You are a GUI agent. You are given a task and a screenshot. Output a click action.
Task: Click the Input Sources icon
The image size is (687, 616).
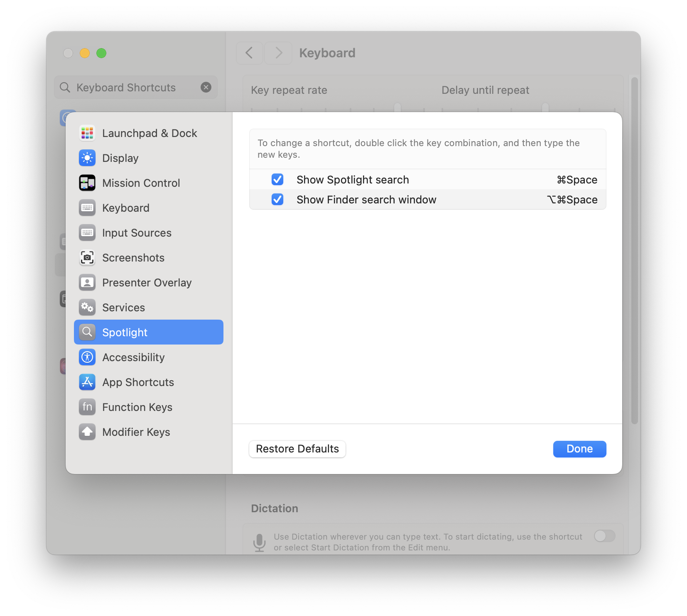[x=87, y=233]
